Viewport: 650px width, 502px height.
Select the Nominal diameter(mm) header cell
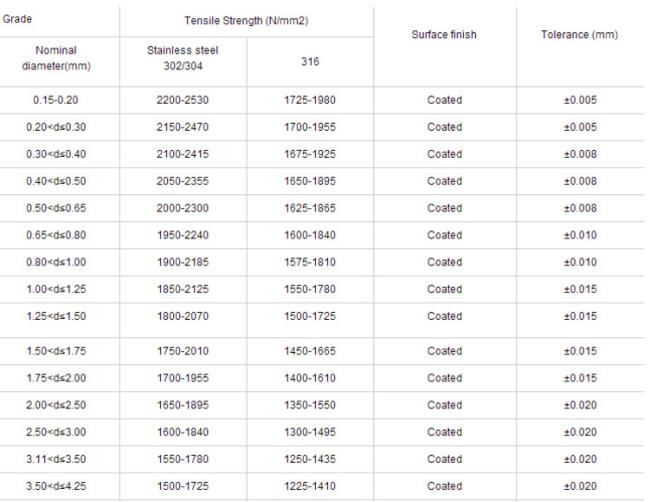tap(56, 58)
